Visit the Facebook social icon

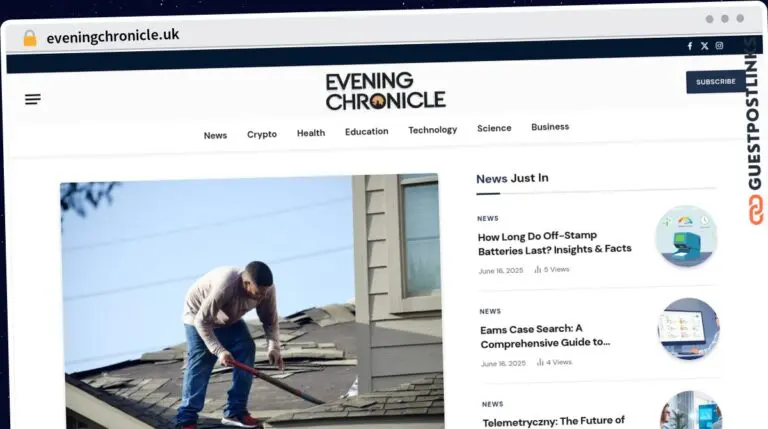pyautogui.click(x=690, y=46)
